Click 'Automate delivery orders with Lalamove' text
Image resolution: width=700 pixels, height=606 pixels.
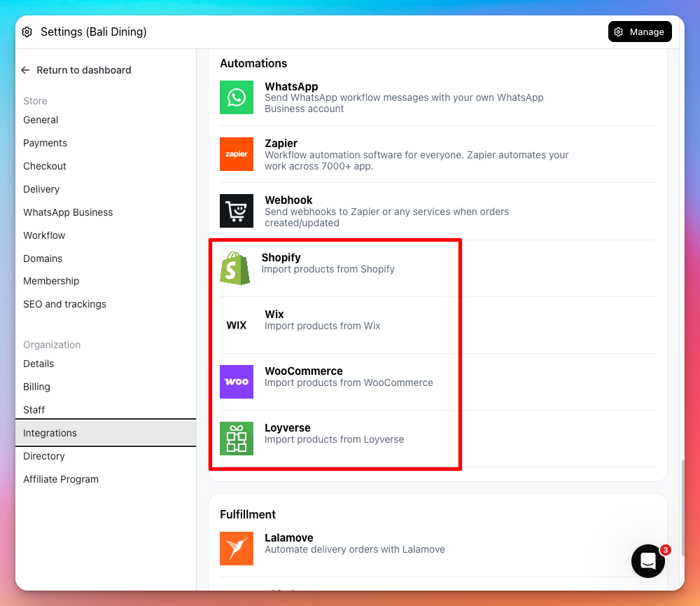354,549
